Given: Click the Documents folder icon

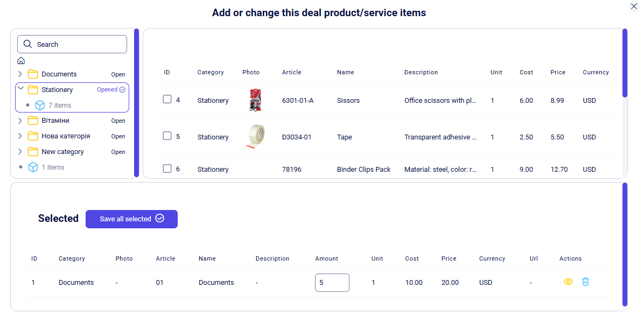Looking at the screenshot, I should tap(33, 74).
